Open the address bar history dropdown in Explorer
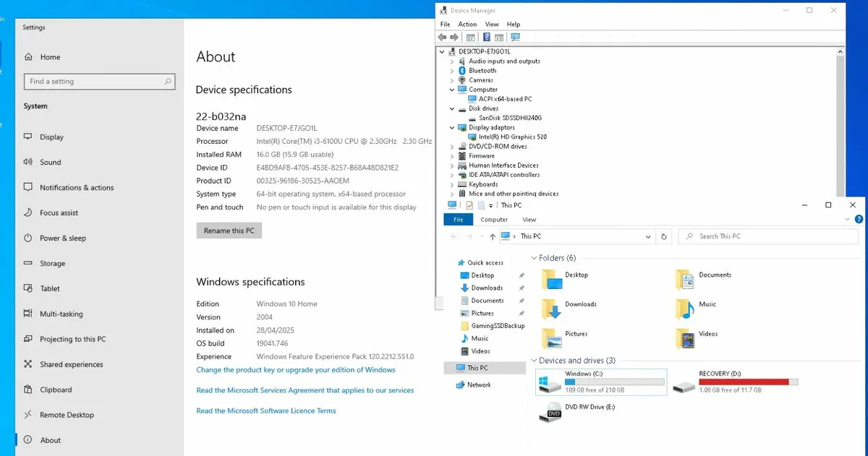The width and height of the screenshot is (868, 456). (647, 236)
